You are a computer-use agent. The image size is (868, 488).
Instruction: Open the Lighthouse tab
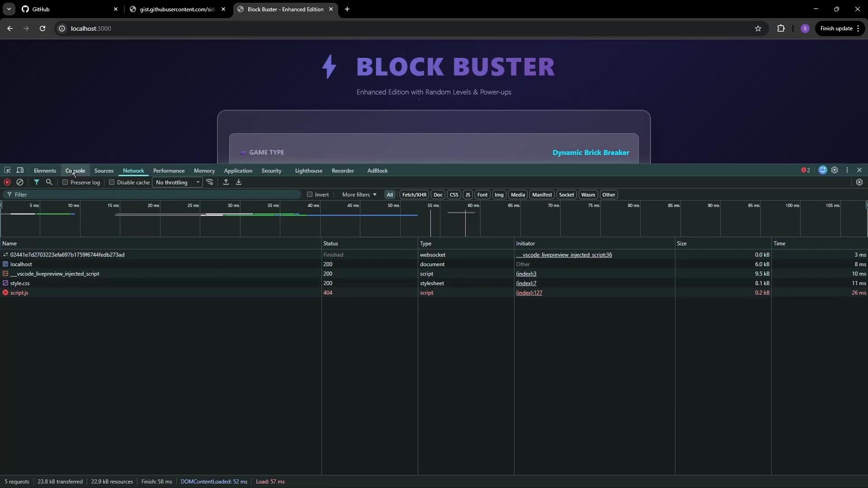point(308,171)
